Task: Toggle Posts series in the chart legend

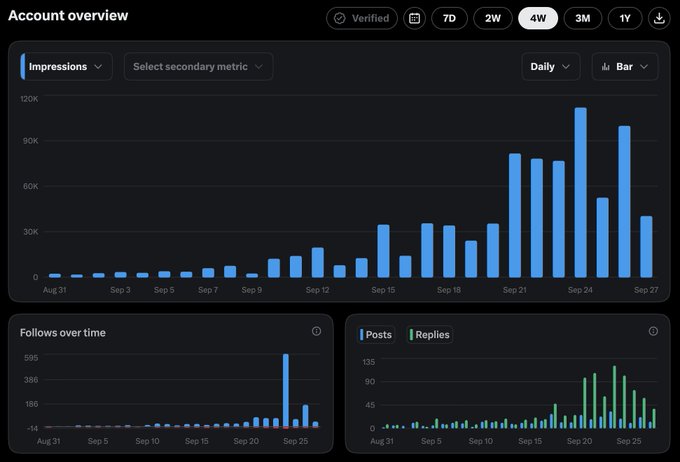Action: 376,334
